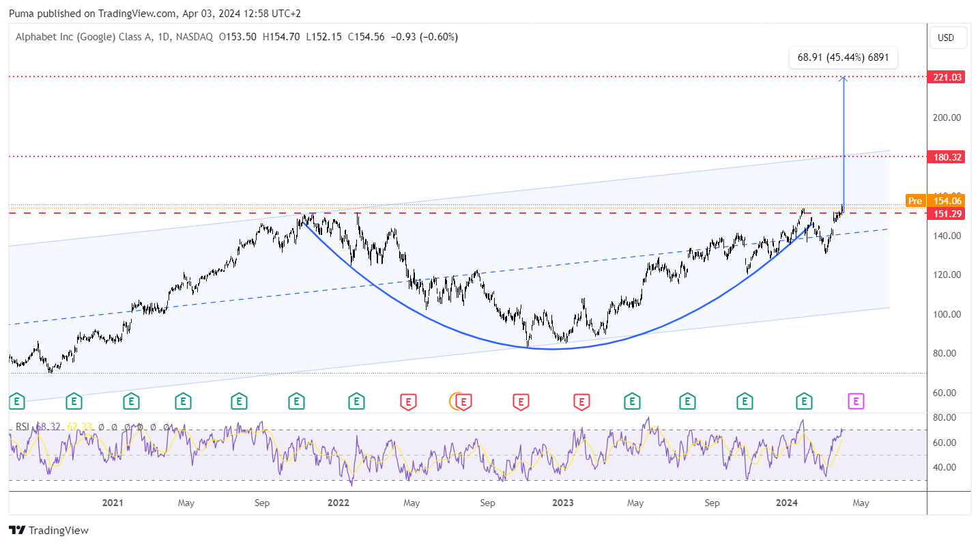Screen dimensions: 980x545
Task: Click the Alphabet Inc (Google) Class A symbol title
Action: point(82,37)
